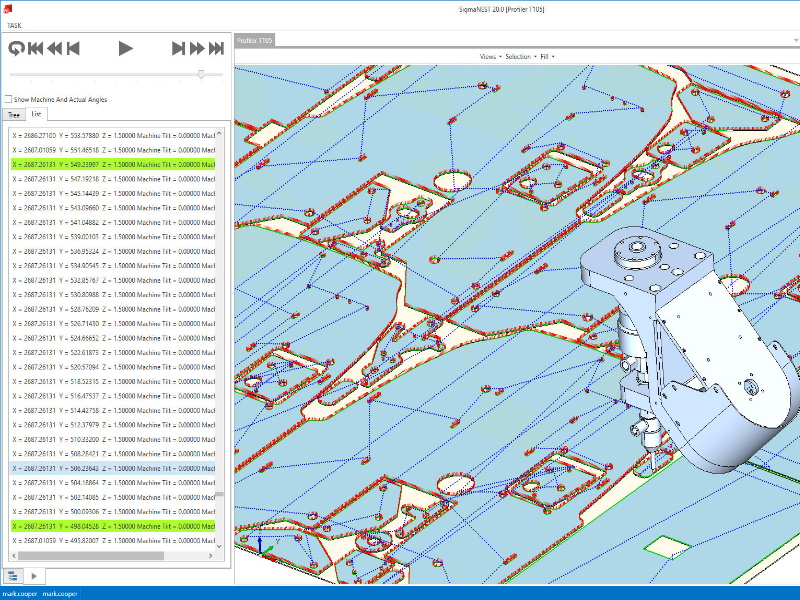
Task: Jump to the last step with the skip-to-end icon
Action: 216,48
